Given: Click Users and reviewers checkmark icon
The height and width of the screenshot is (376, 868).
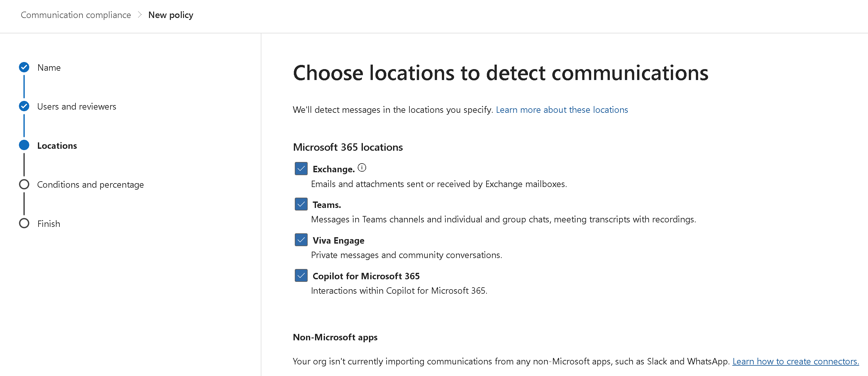Looking at the screenshot, I should 24,106.
